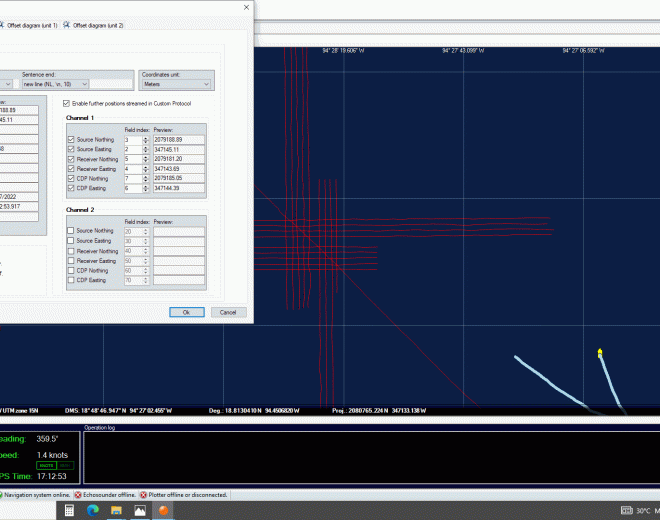
Task: Open the Coordinates unit dropdown
Action: point(178,84)
